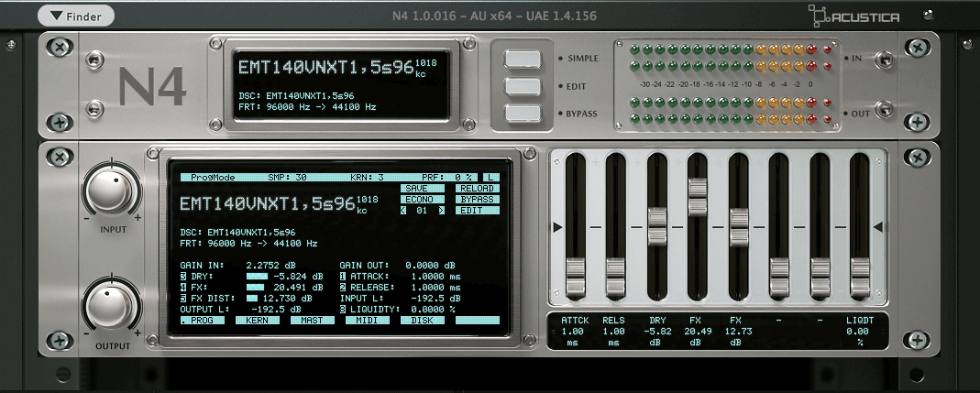
Task: Click the GAIN IN 2.2752 dB value
Action: 272,265
